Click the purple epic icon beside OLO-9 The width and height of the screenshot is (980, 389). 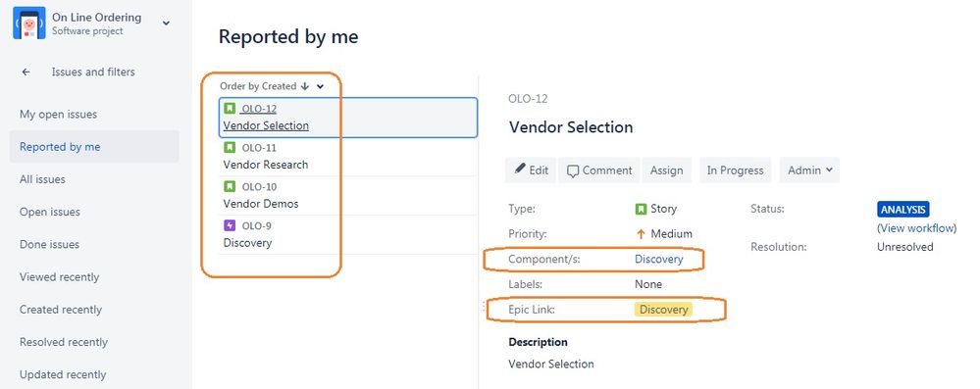click(x=230, y=225)
